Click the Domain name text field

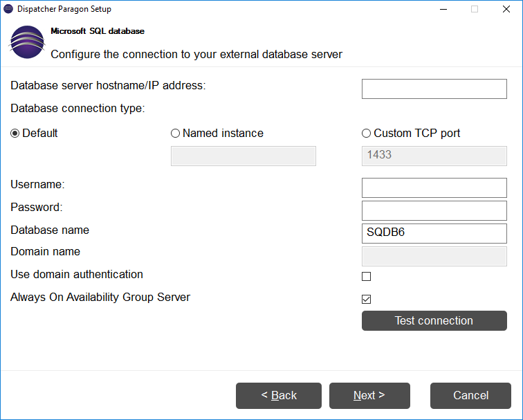(x=434, y=256)
